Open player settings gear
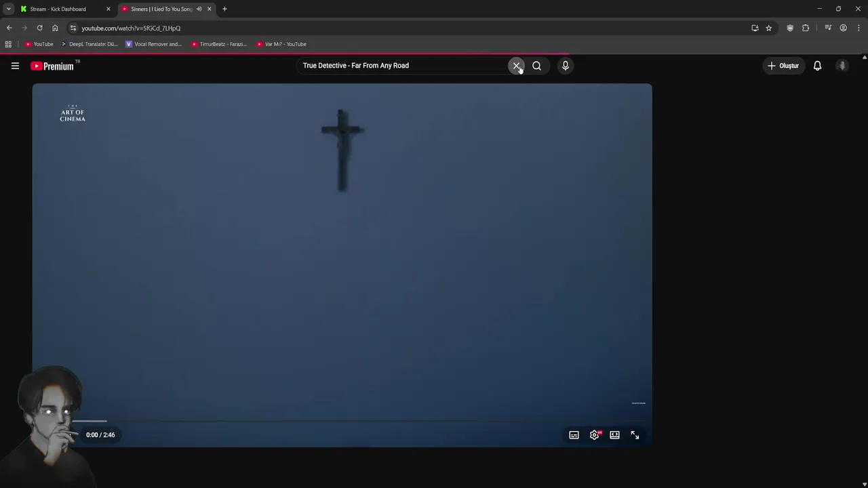This screenshot has width=868, height=488. pos(595,435)
